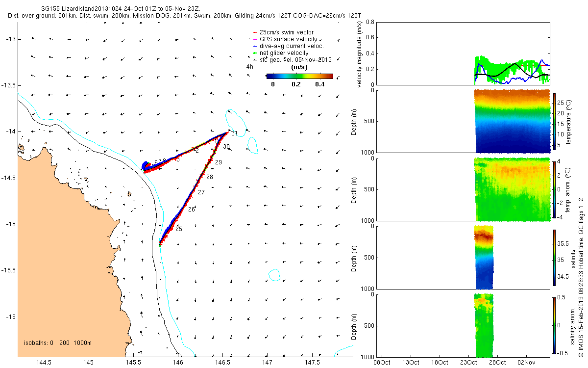Select the 'sfc geo. vel. 05-Nov-2013' legend entry
The image size is (588, 368).
[x=292, y=60]
